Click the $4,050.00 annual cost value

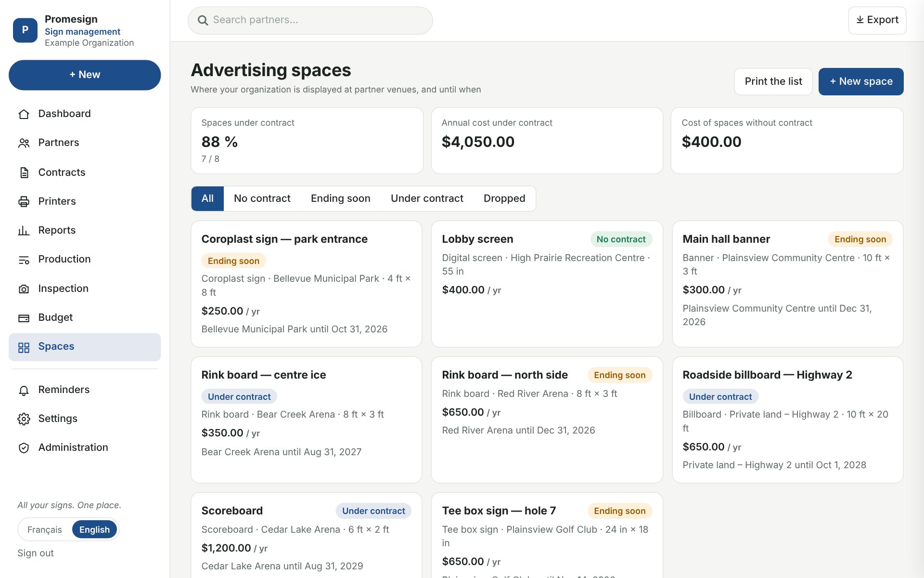coord(478,142)
